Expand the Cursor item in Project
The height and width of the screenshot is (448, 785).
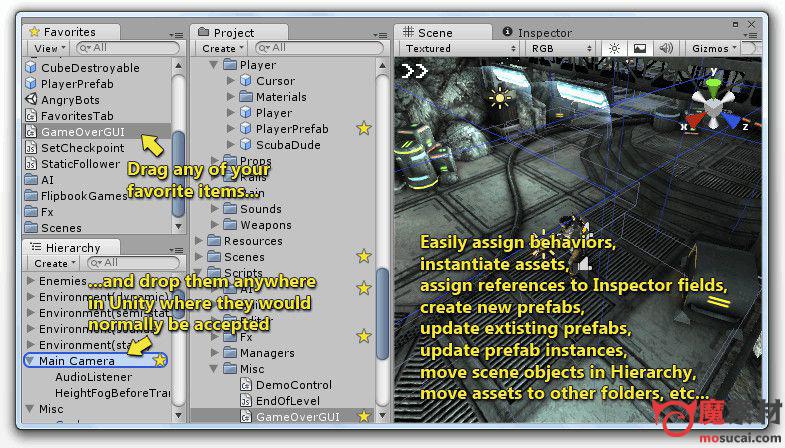coord(230,81)
